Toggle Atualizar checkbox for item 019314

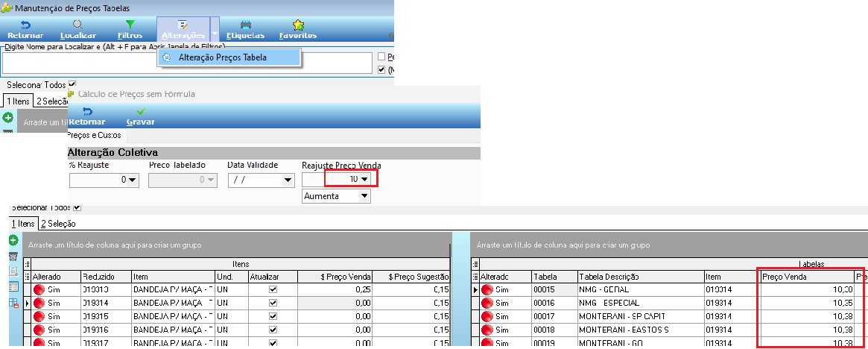(x=273, y=303)
